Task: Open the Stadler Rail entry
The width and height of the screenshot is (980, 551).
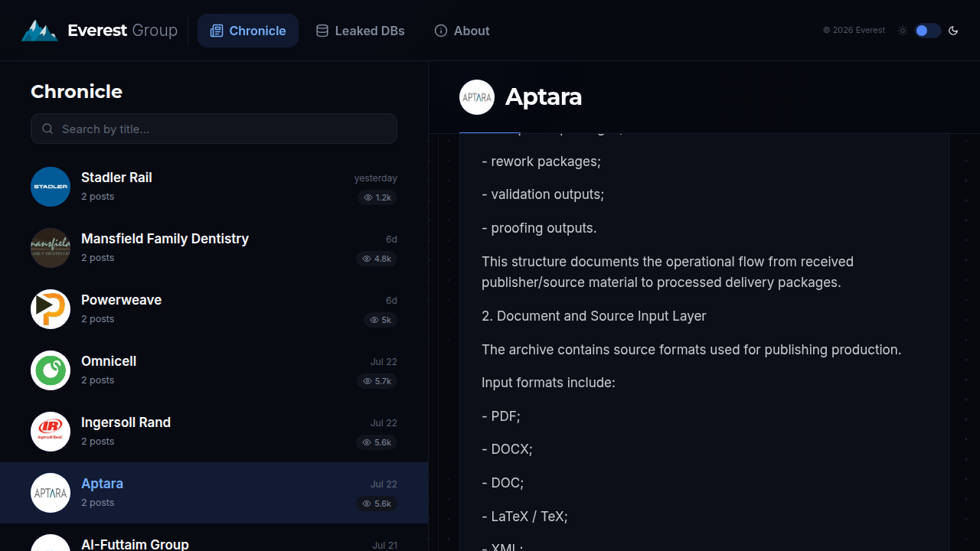Action: click(x=214, y=187)
